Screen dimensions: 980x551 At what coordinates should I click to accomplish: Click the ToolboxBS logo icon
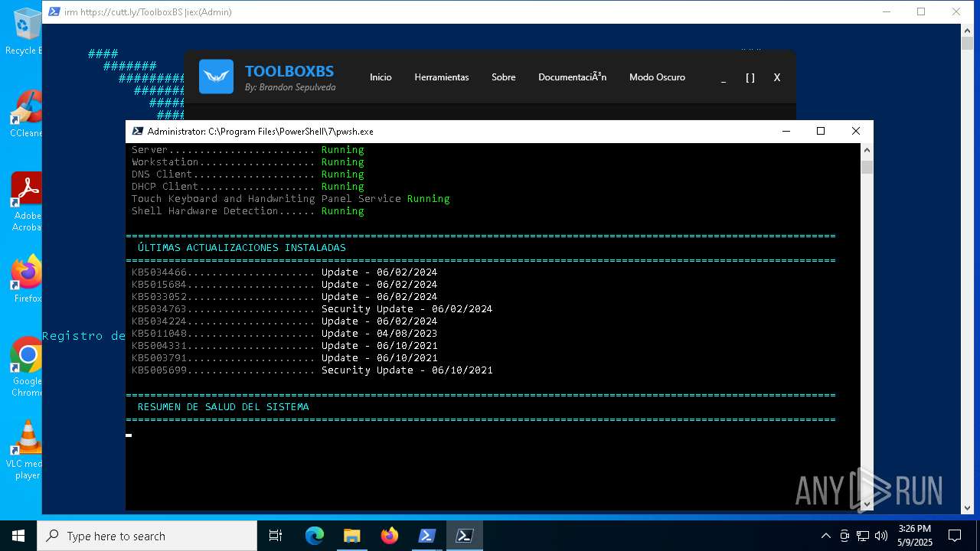point(216,77)
